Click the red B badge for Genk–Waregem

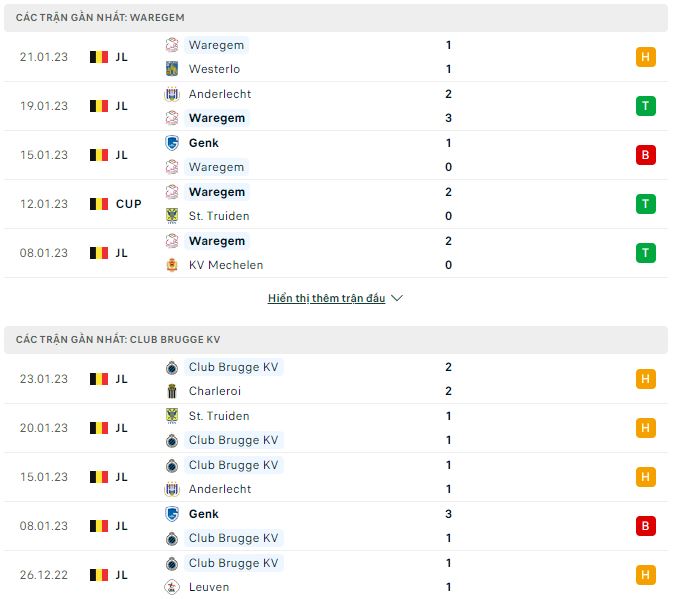tap(645, 155)
